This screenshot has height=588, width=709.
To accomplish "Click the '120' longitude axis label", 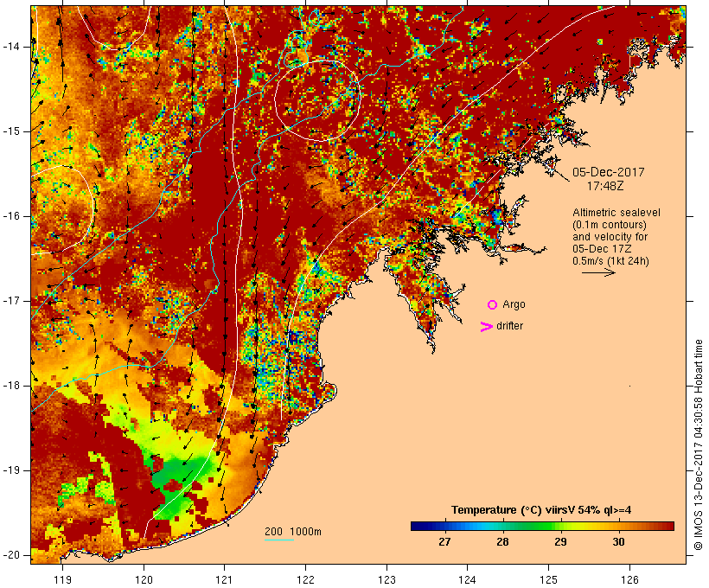I will [144, 580].
